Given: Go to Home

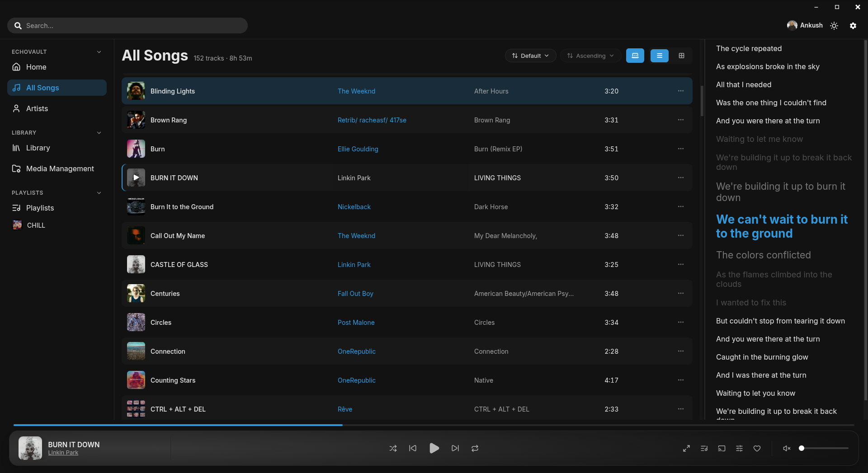Looking at the screenshot, I should coord(57,67).
